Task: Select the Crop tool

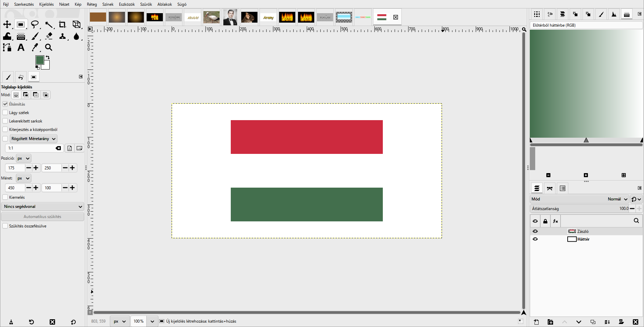Action: coord(63,25)
